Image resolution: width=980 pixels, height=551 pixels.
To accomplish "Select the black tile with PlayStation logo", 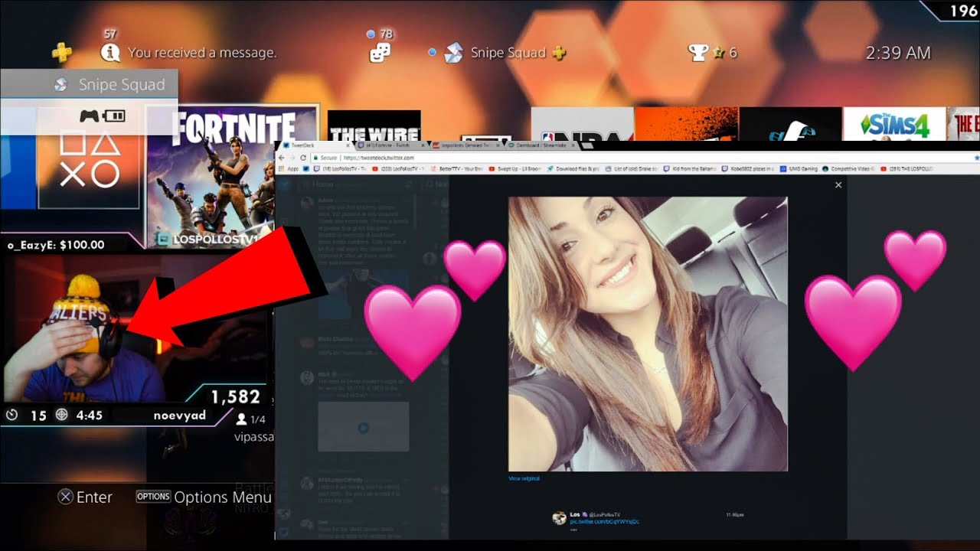I will pyautogui.click(x=791, y=124).
